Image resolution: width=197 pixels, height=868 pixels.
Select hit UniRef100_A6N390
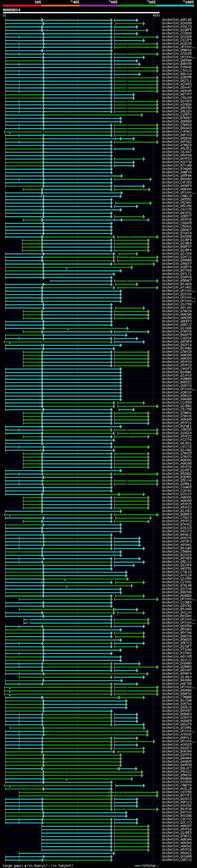pyautogui.click(x=177, y=189)
